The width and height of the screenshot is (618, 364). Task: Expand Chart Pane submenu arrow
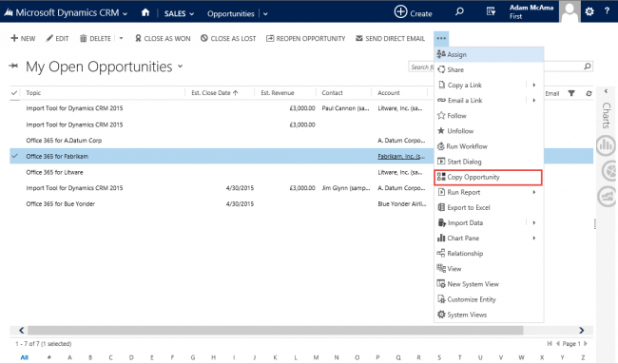coord(534,238)
